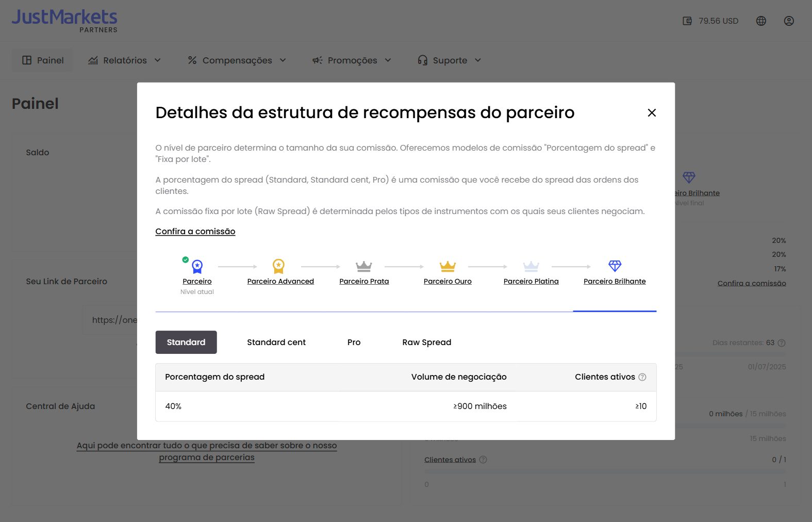Expand the Promoções dropdown chevron

[388, 60]
